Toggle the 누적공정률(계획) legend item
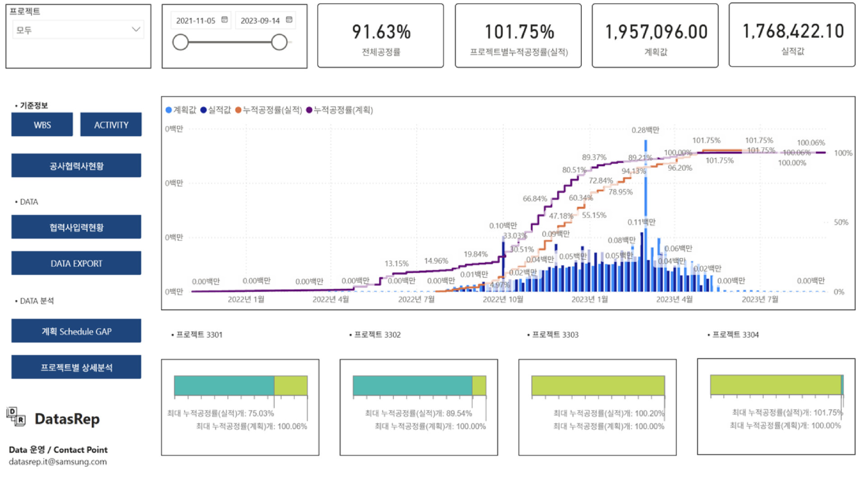This screenshot has width=868, height=488. [310, 110]
